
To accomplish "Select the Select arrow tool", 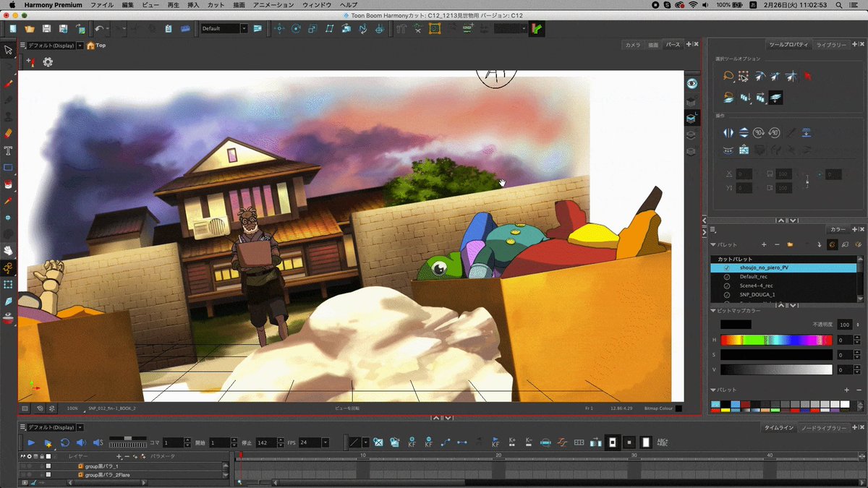I will click(x=9, y=49).
